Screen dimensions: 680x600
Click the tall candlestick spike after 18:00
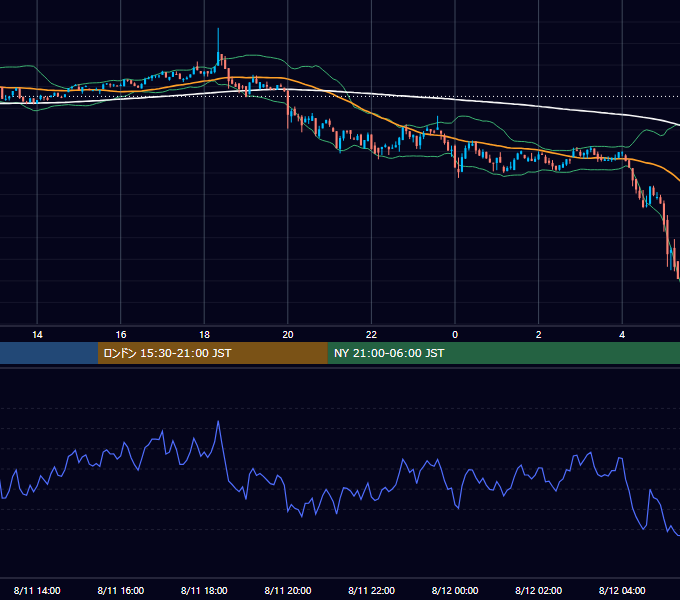pos(218,48)
